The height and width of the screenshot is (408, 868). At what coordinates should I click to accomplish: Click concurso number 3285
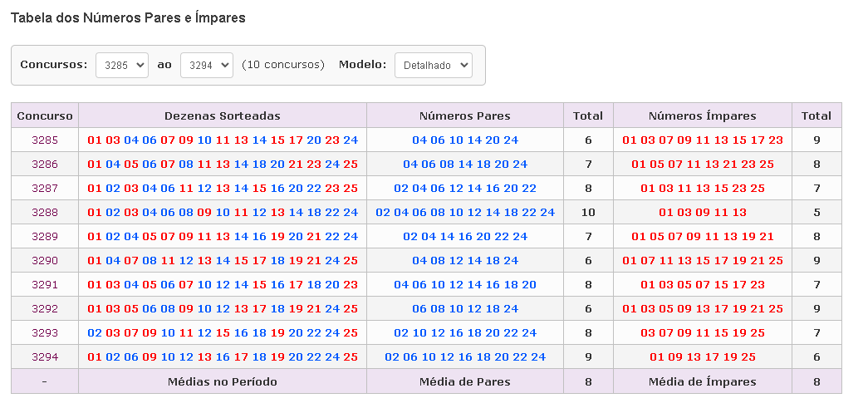click(x=45, y=140)
